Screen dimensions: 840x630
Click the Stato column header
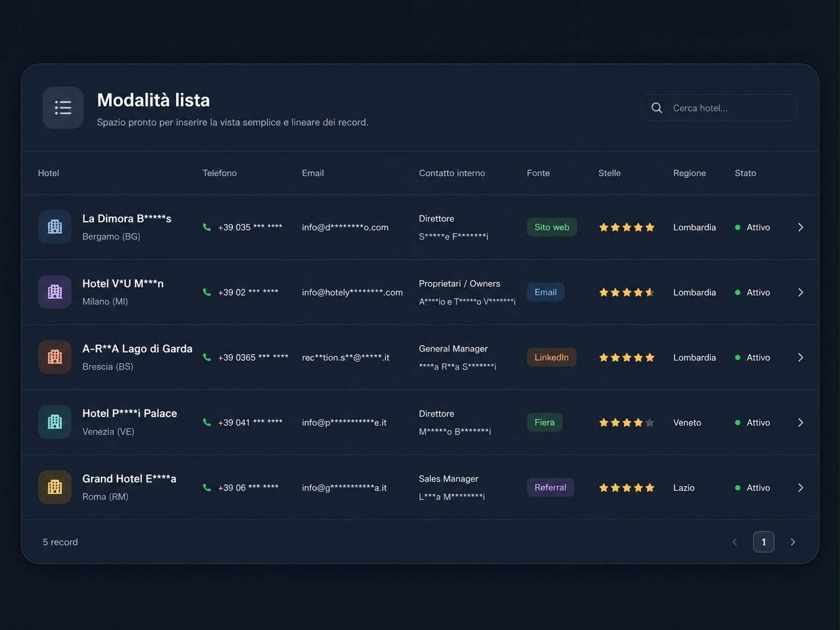coord(745,173)
